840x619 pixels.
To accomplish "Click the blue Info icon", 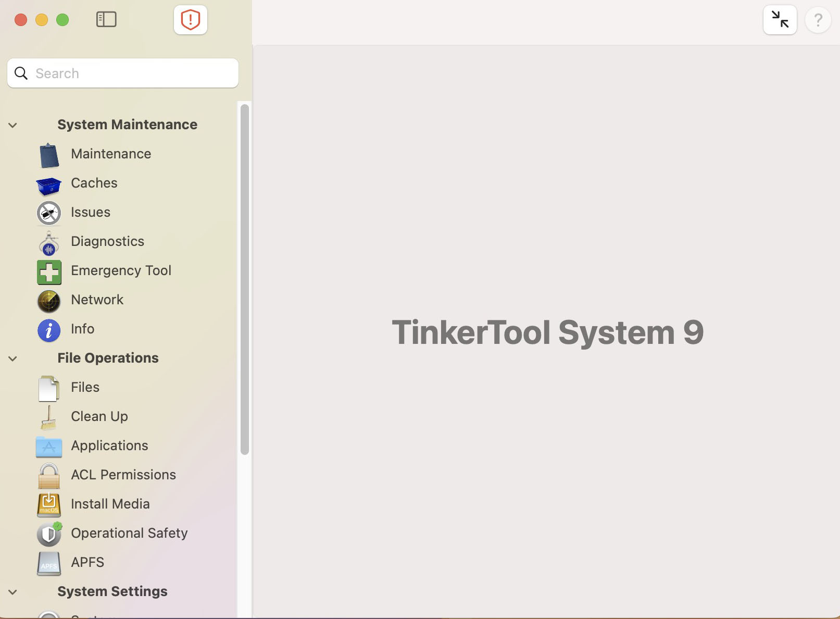I will (x=49, y=330).
